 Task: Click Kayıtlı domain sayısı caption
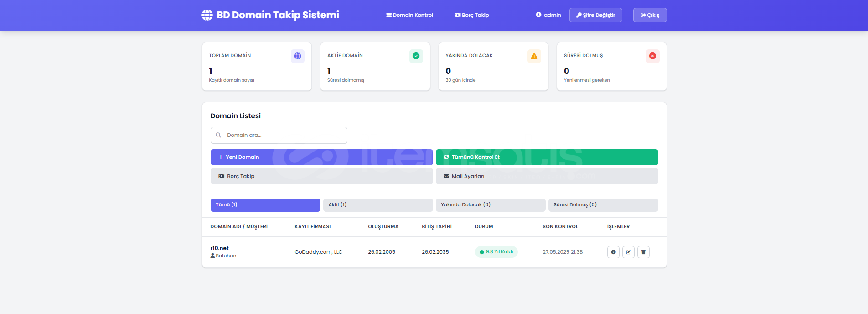[232, 80]
